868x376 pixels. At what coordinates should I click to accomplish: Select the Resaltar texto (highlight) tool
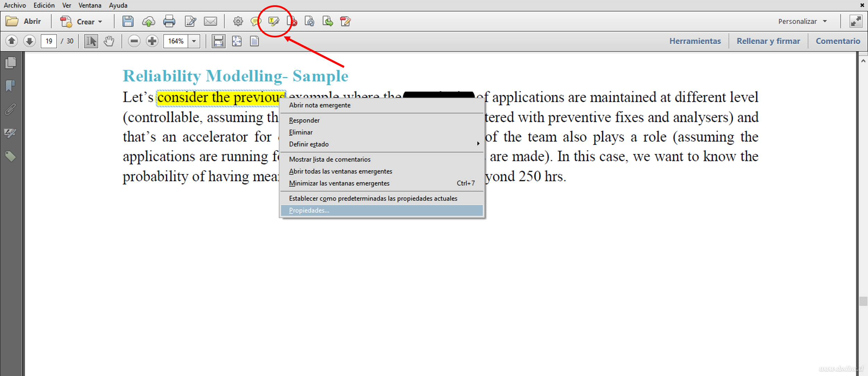(274, 21)
